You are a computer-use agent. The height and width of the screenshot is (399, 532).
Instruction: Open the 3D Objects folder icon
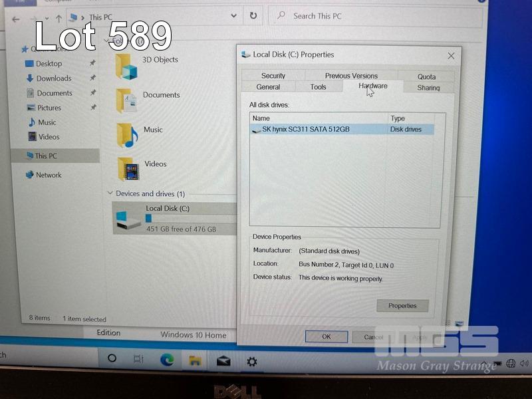point(126,66)
